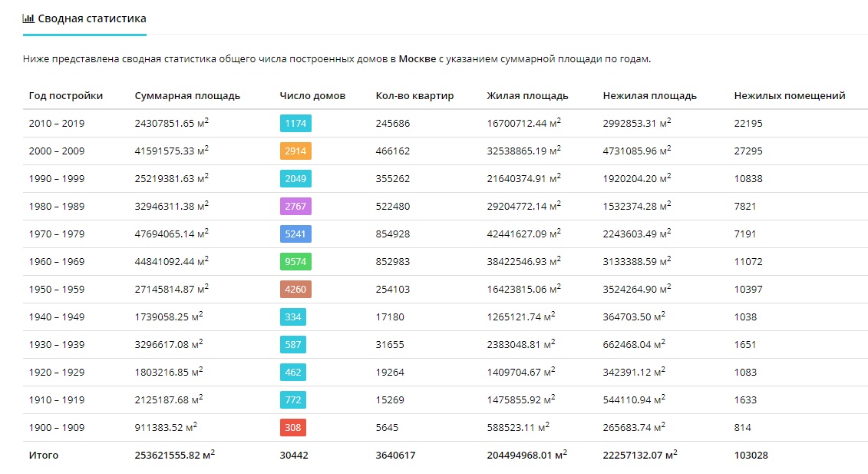This screenshot has width=868, height=474.
Task: Select the blue 5241 badge for 1970 – 1979
Action: pos(295,234)
